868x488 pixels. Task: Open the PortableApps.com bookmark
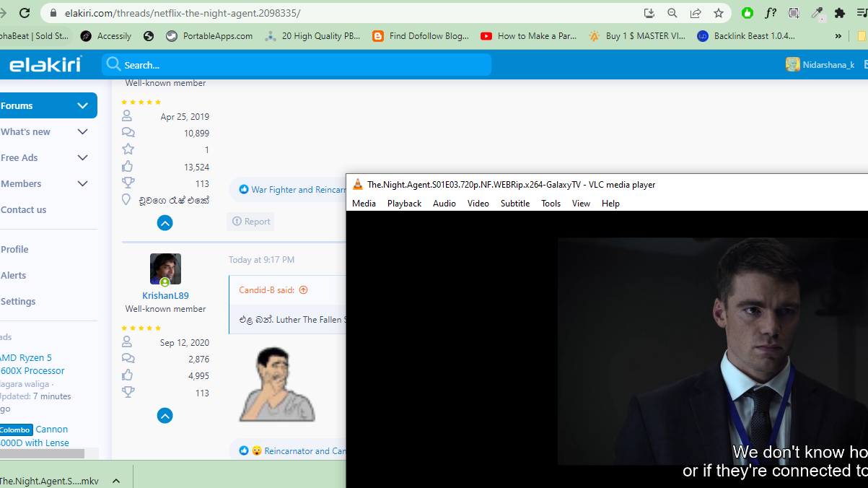click(209, 36)
